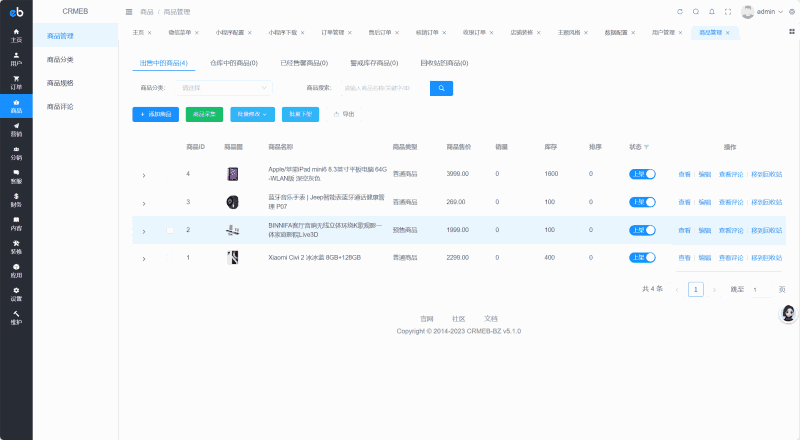Switch to the 仓库中的商品(0) tab
The height and width of the screenshot is (440, 800).
234,63
